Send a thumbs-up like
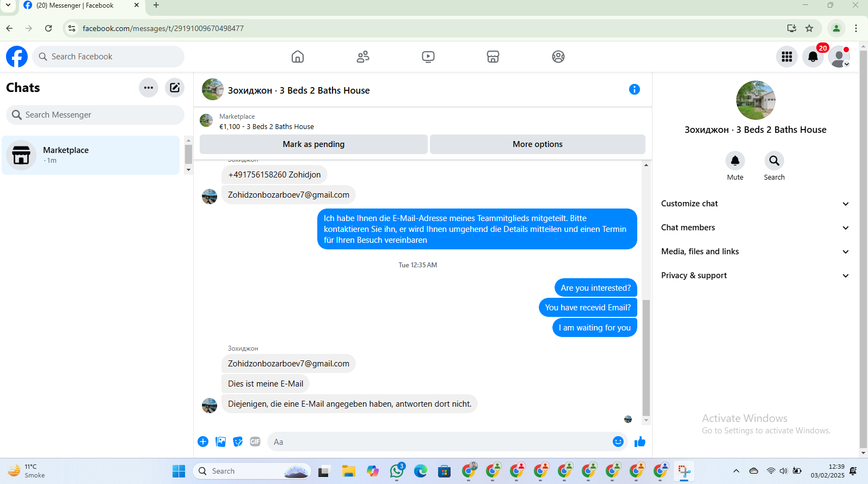This screenshot has height=484, width=868. click(640, 442)
